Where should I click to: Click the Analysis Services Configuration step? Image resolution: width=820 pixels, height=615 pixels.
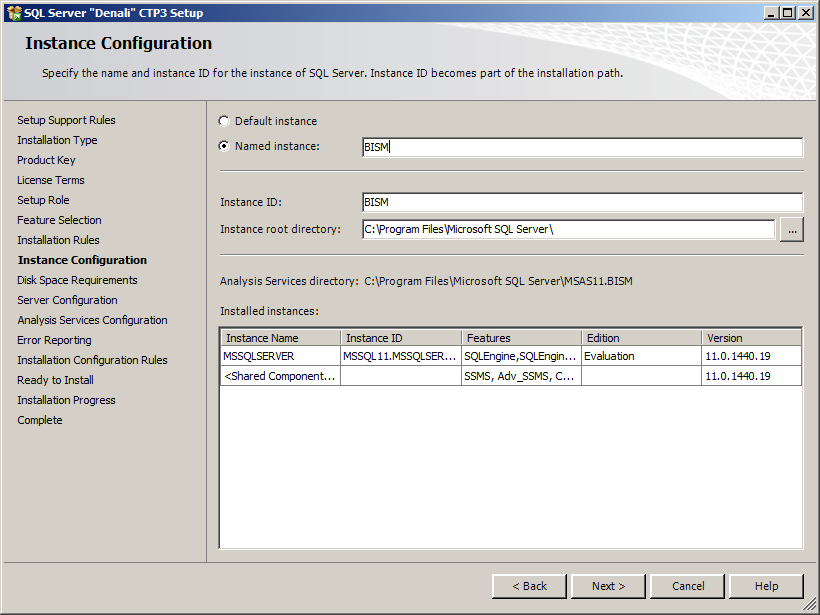tap(93, 320)
